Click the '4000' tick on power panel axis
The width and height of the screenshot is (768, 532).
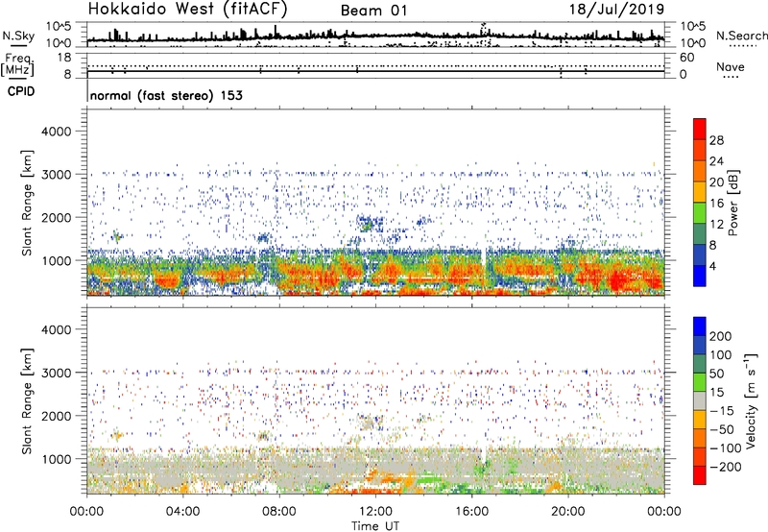click(56, 132)
